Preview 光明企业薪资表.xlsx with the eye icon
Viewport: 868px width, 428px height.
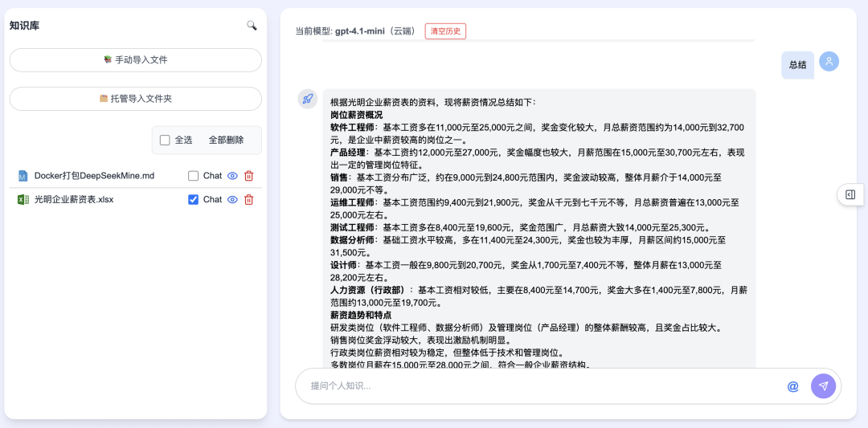click(x=232, y=200)
